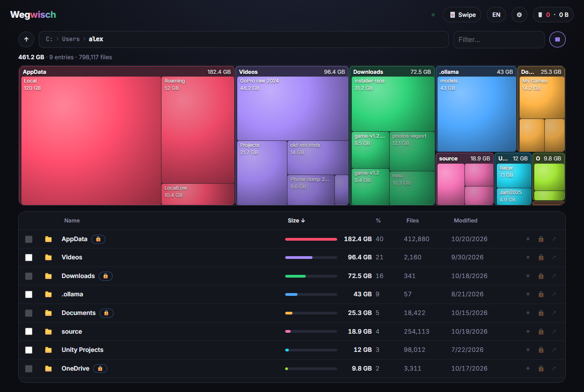Focus the Filter input field
This screenshot has width=584, height=392.
pyautogui.click(x=499, y=40)
